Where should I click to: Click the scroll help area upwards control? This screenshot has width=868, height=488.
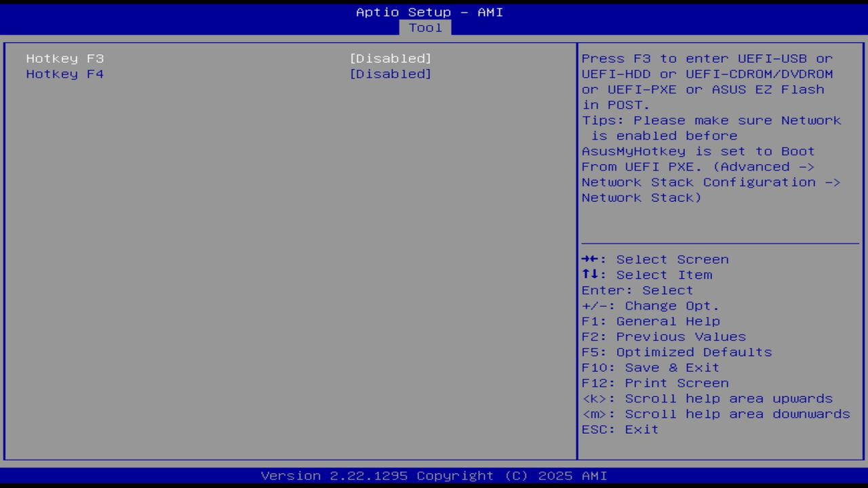click(x=707, y=399)
